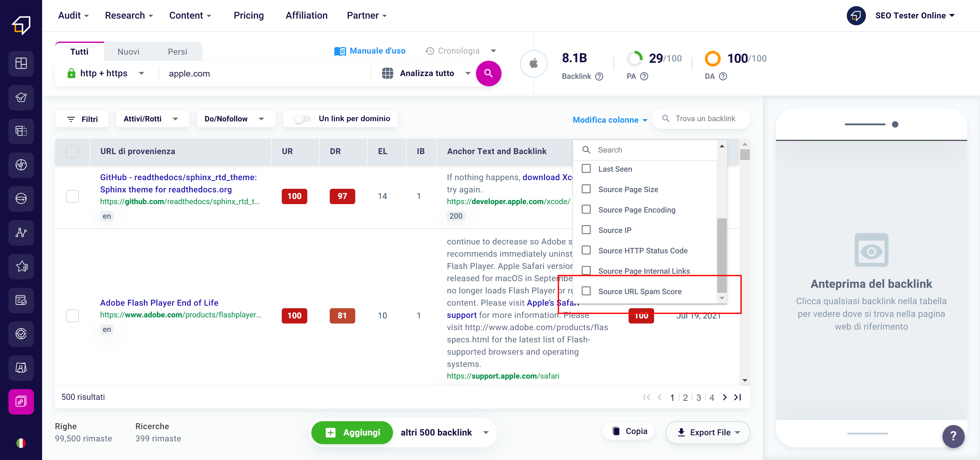Open the dashboard grid icon in sidebar
The width and height of the screenshot is (980, 460).
21,64
